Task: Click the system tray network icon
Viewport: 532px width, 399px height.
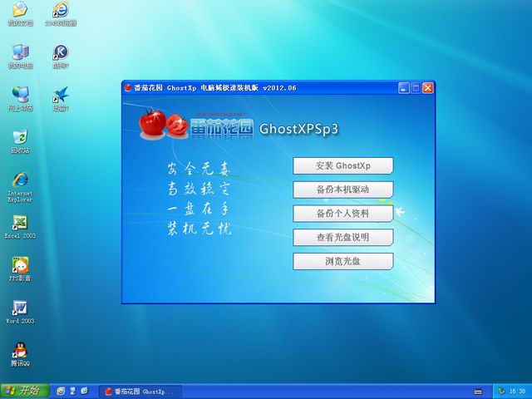Action: click(x=501, y=392)
